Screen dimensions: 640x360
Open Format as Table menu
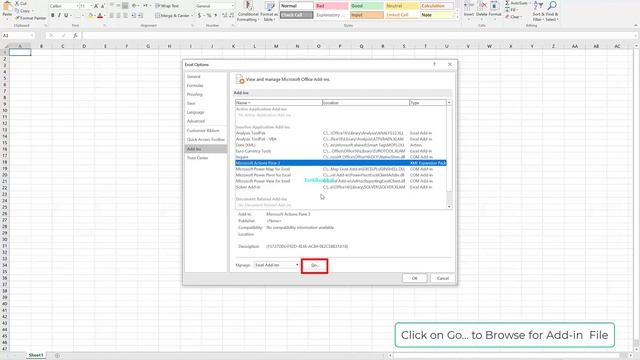coord(269,11)
